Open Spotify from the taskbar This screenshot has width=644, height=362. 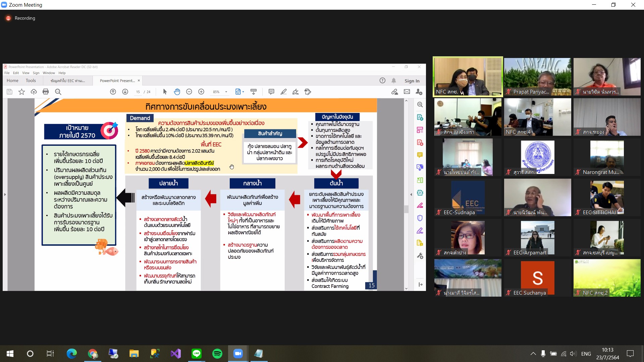coord(217,354)
